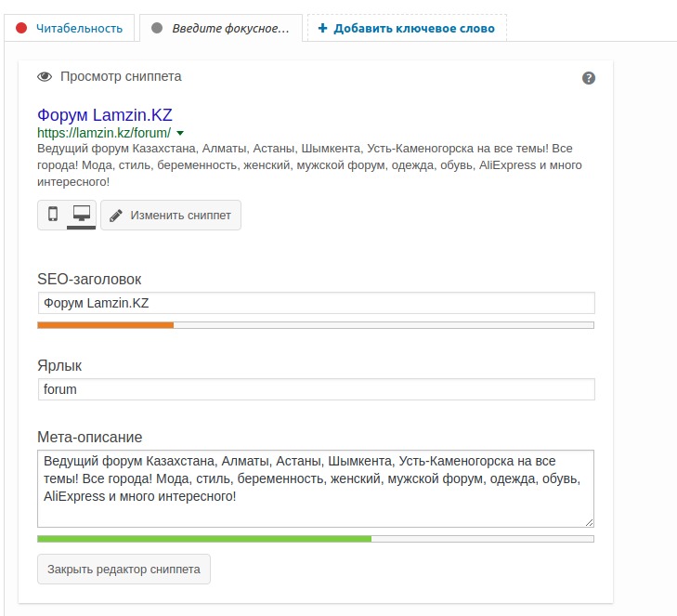This screenshot has height=616, width=677.
Task: Switch to mobile snippet preview
Action: (x=53, y=214)
